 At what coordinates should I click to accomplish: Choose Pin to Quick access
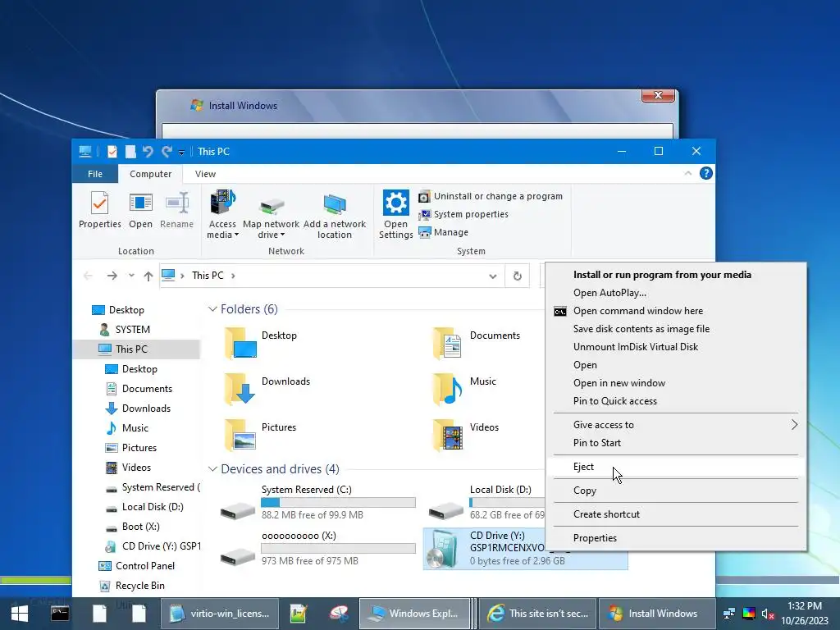[615, 401]
